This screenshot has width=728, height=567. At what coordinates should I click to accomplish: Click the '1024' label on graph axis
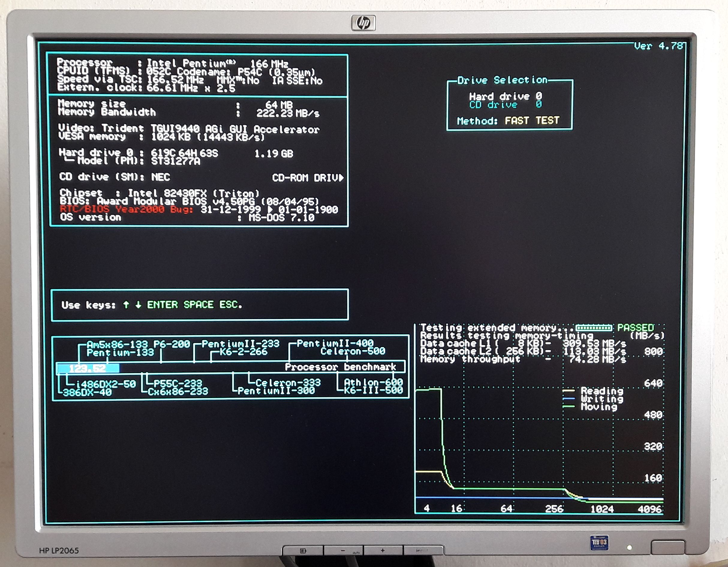click(602, 509)
